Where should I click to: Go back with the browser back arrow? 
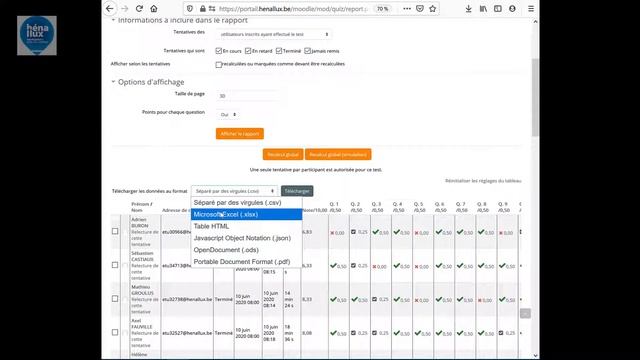tap(109, 9)
